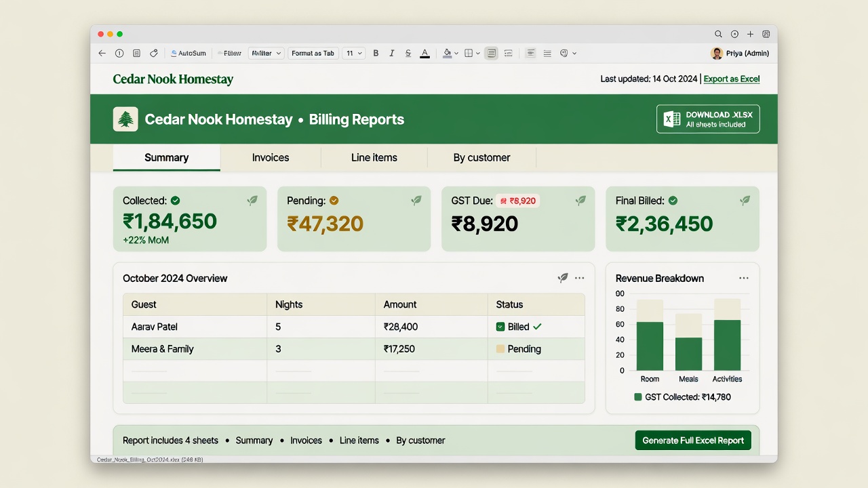Apply the font color underlined A
868x488 pixels.
click(x=425, y=53)
